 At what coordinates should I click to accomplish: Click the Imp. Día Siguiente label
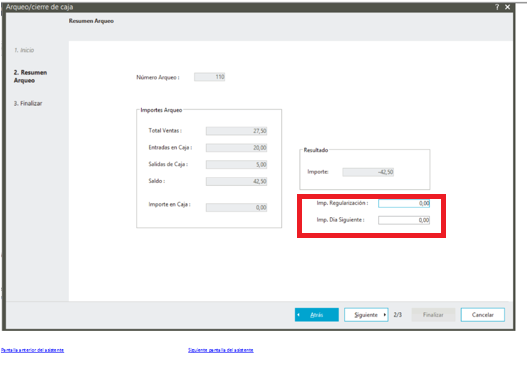click(x=340, y=220)
